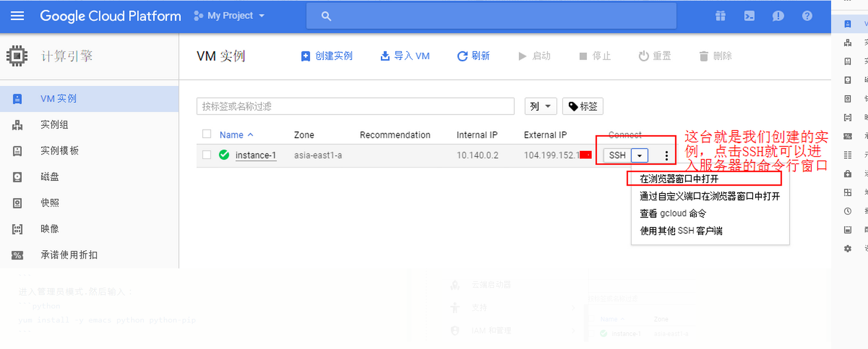Click the asia-east1-a zone cell
The image size is (868, 349).
(318, 155)
